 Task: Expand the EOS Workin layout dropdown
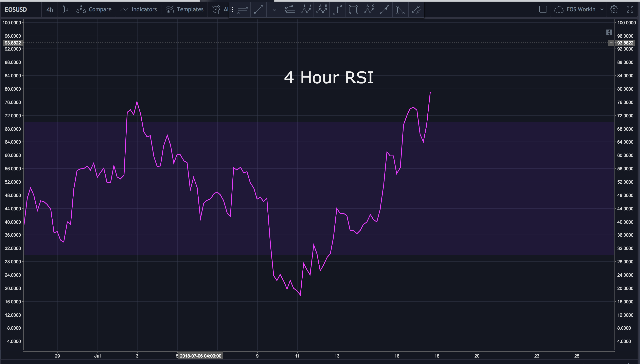point(602,10)
